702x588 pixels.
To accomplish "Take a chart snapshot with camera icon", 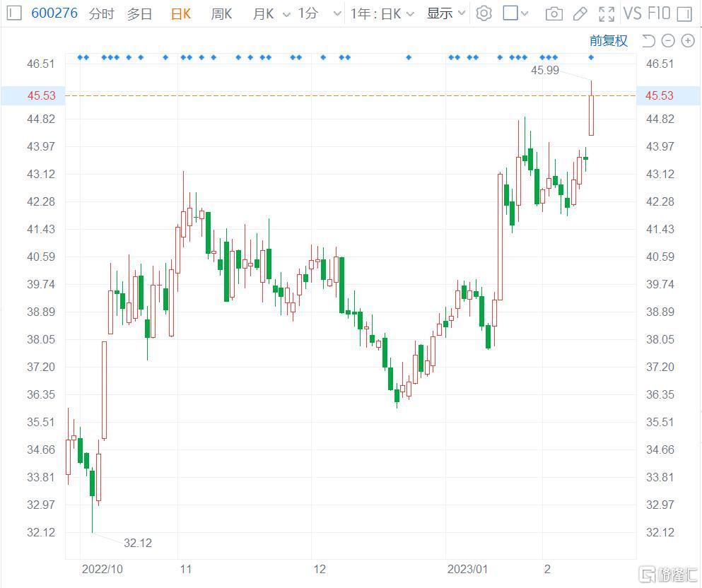I will (554, 14).
